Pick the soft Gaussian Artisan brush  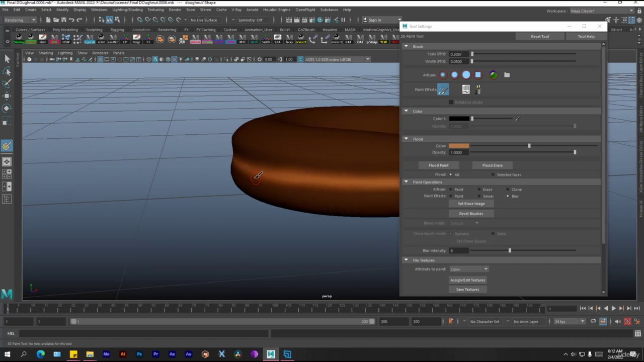[443, 75]
